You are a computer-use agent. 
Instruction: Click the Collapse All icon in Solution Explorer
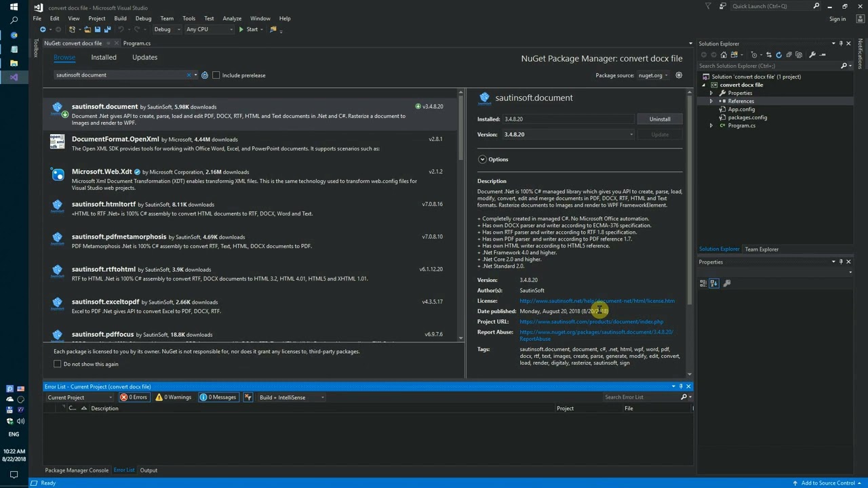[x=788, y=55]
